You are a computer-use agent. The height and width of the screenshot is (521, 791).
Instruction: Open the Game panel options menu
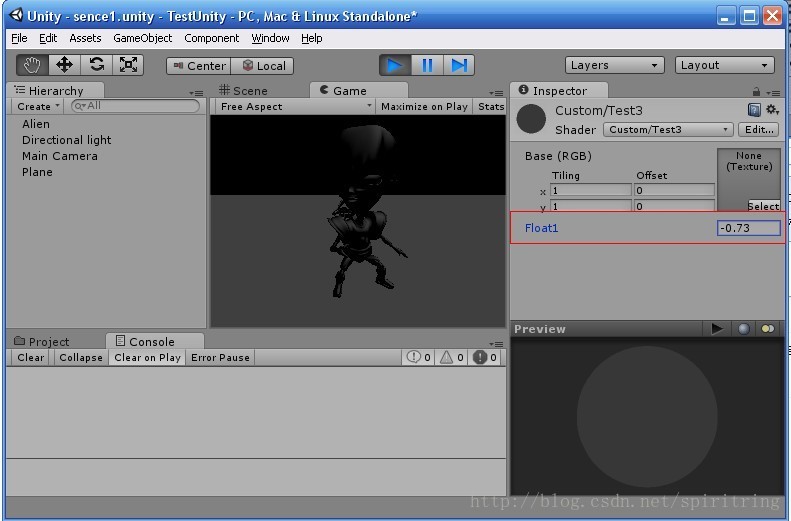point(496,93)
